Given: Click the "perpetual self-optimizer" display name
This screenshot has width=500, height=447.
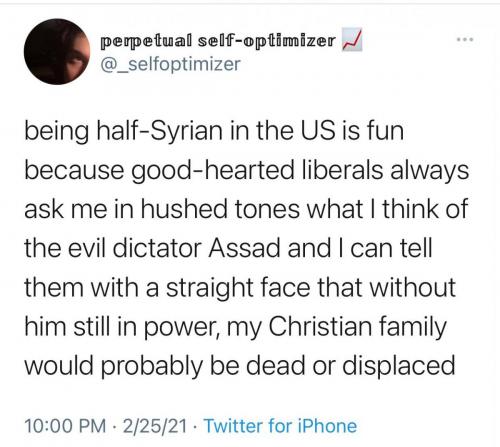Looking at the screenshot, I should tap(218, 41).
